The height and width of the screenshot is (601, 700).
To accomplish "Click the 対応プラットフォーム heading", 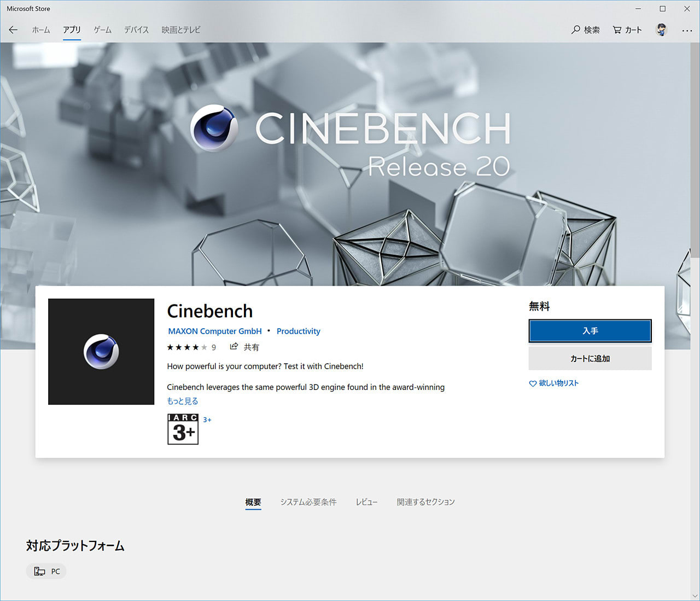I will click(x=75, y=546).
